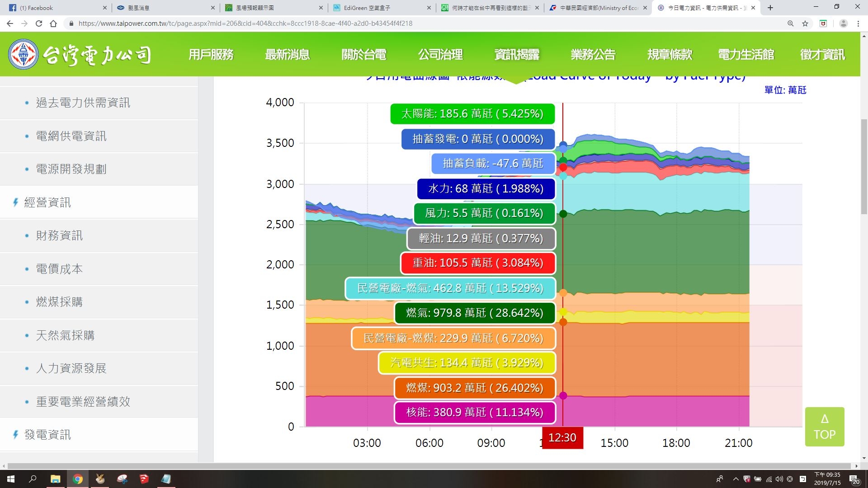Open the taskbar clock and date

(x=827, y=479)
